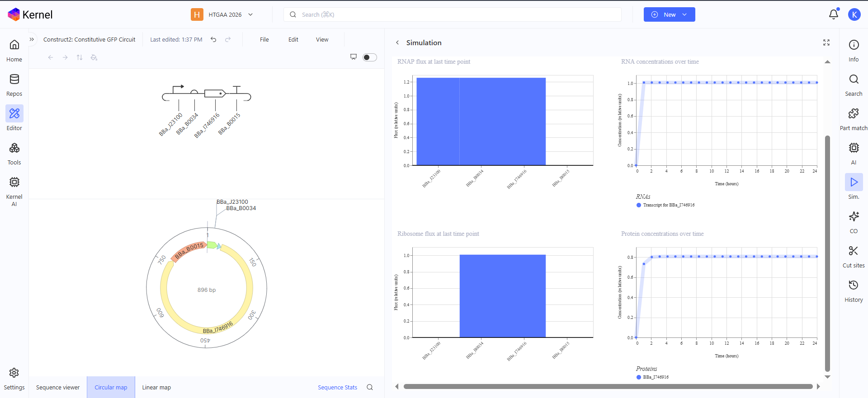Click the simulation horizontal scrollbar
Viewport: 868px width, 398px height.
click(608, 386)
